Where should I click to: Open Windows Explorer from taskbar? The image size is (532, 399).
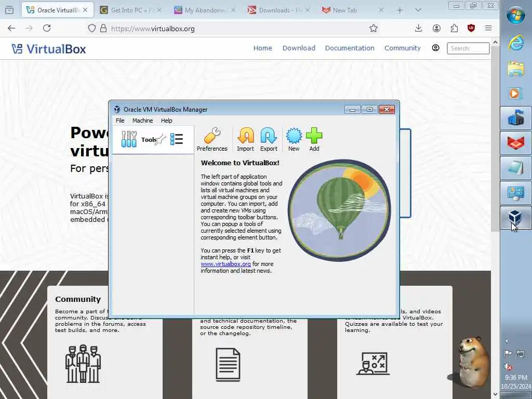[x=516, y=69]
